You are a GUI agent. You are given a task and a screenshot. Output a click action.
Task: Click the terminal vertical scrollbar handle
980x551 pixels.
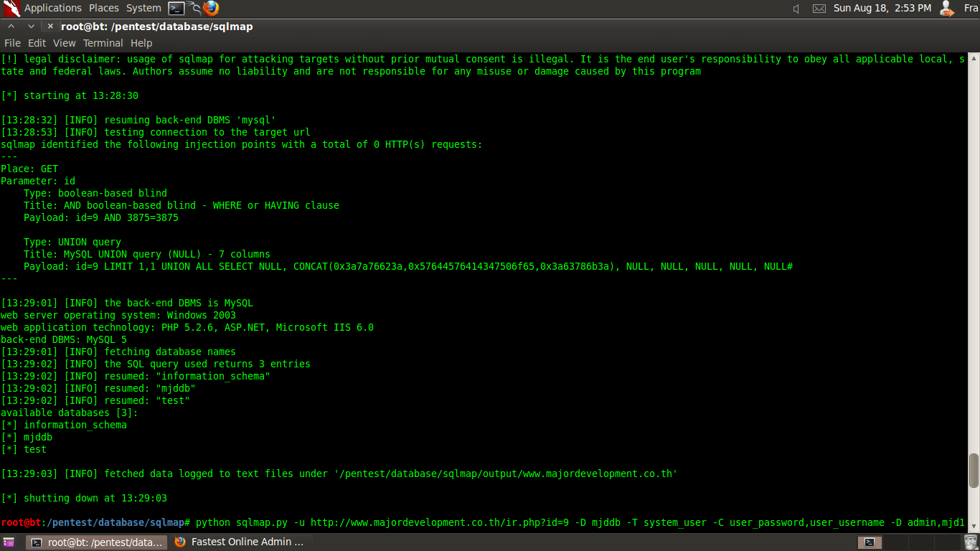tap(974, 470)
